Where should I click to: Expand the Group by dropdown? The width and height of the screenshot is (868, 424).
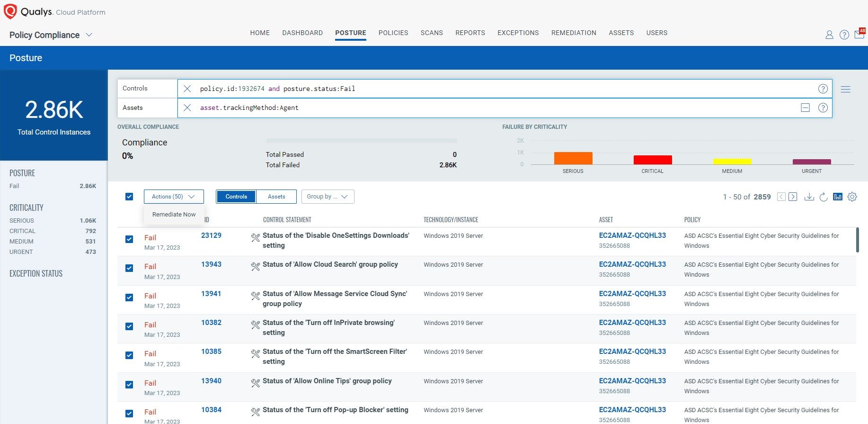[328, 197]
